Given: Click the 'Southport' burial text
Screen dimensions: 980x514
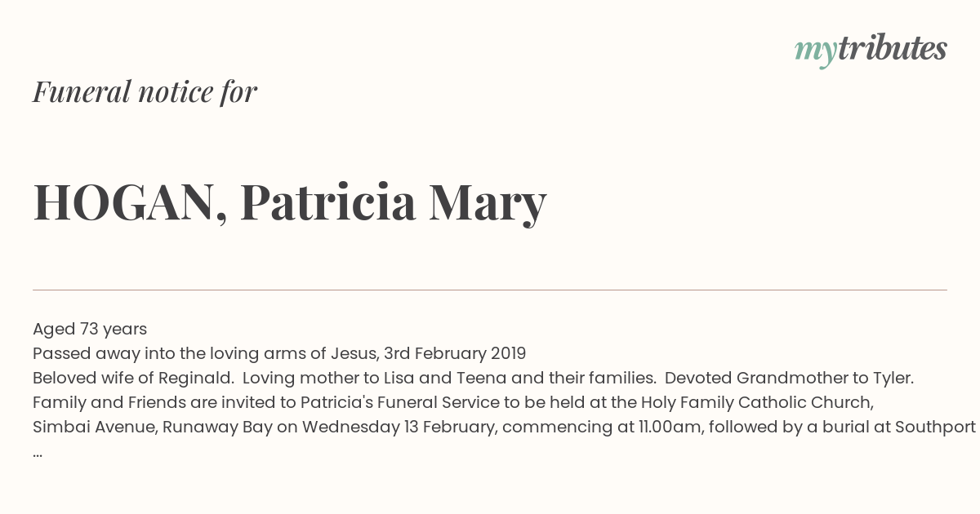Looking at the screenshot, I should 935,427.
